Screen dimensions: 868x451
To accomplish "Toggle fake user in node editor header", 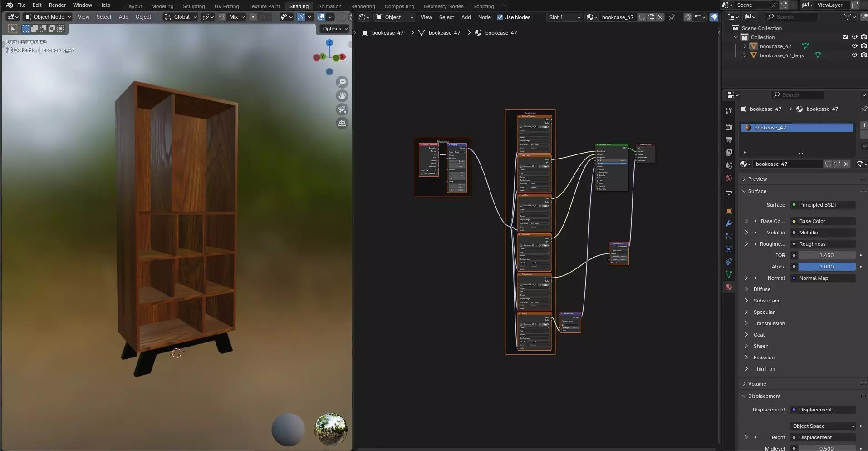I will point(642,17).
